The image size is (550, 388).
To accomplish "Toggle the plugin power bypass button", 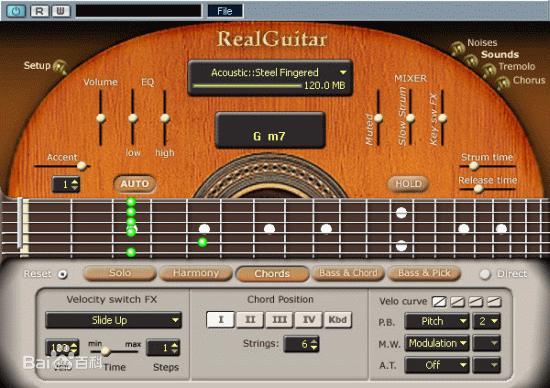I will [16, 11].
